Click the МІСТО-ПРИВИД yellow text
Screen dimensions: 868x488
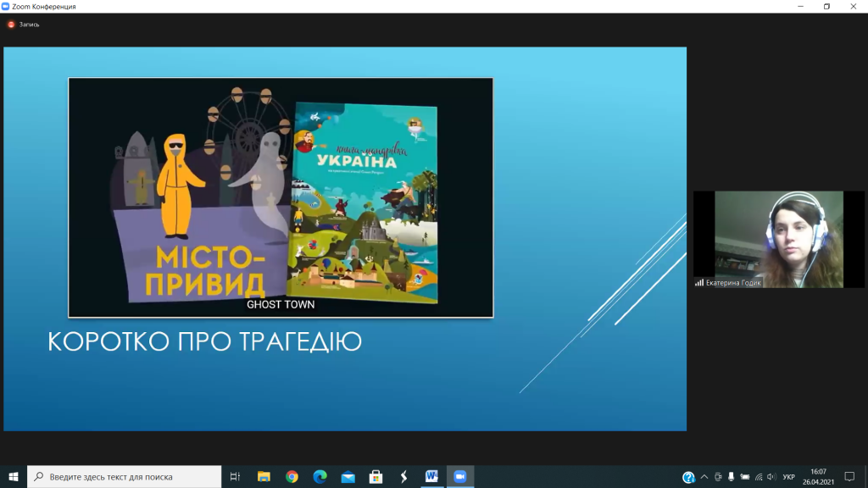pyautogui.click(x=205, y=270)
